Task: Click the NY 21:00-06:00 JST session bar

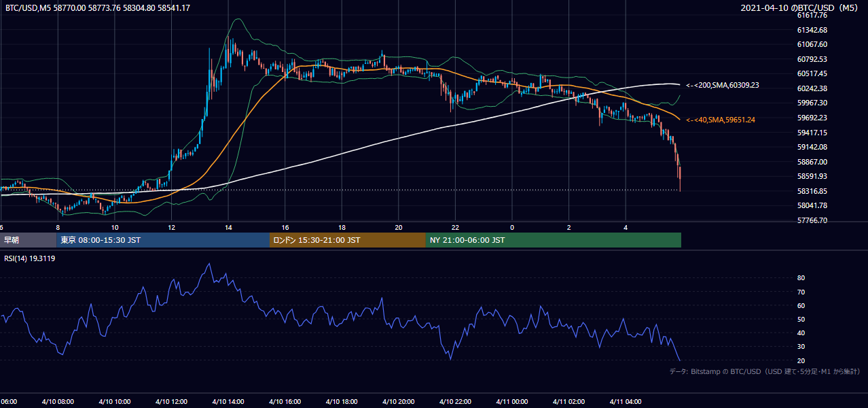Action: point(554,240)
